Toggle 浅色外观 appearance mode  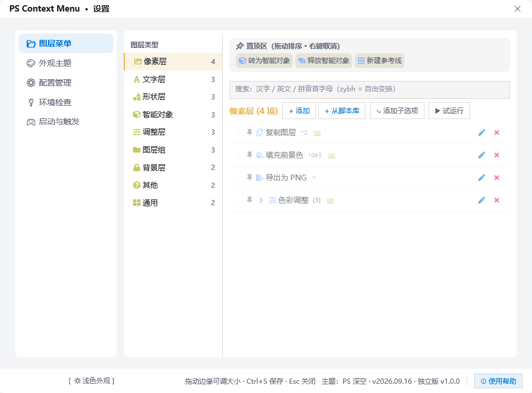(x=91, y=381)
